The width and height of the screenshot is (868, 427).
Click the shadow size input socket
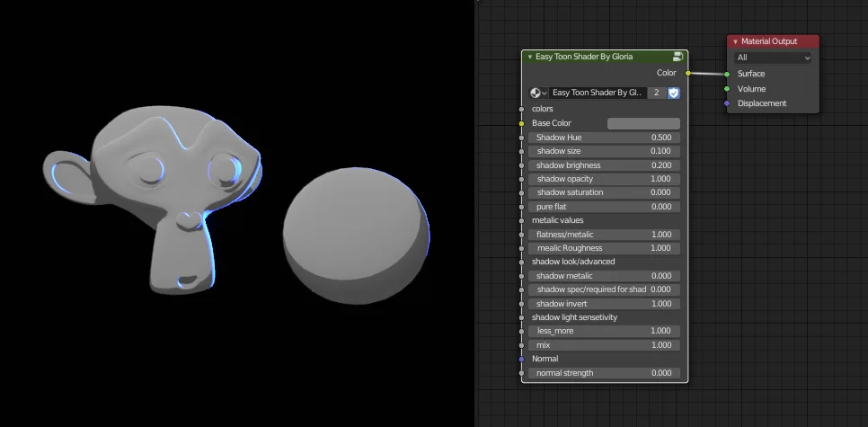521,151
